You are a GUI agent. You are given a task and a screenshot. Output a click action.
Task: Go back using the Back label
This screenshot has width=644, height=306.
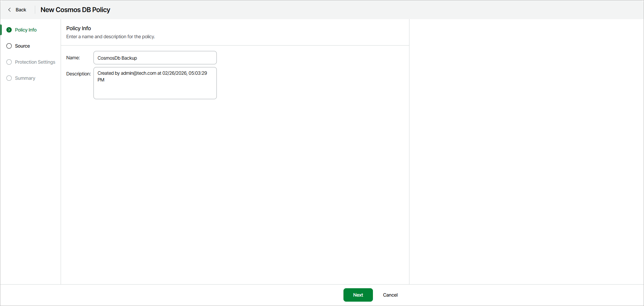coord(21,10)
